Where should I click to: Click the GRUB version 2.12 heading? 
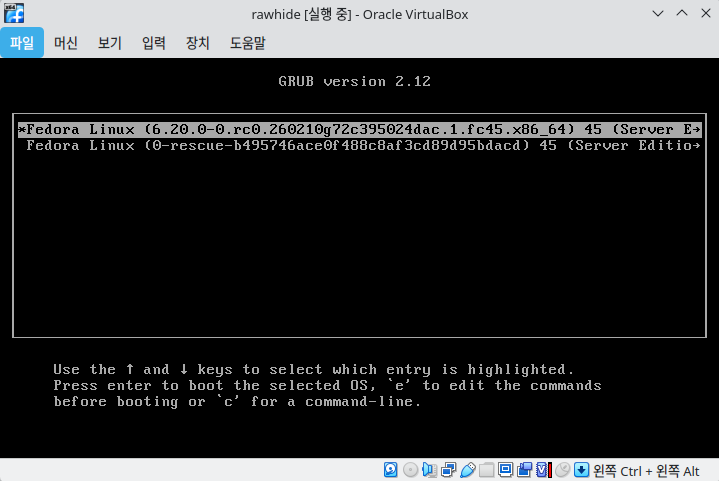pos(354,82)
